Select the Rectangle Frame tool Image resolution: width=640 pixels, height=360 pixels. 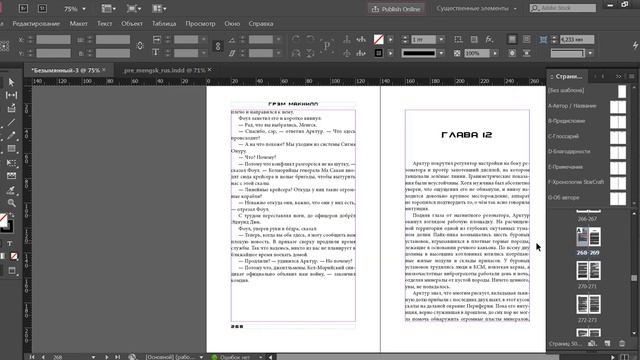11,149
